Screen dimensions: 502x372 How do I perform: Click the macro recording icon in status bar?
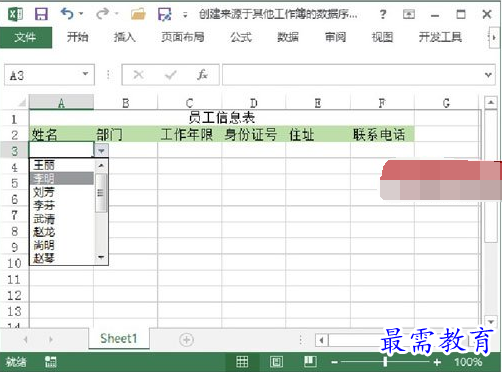point(51,362)
